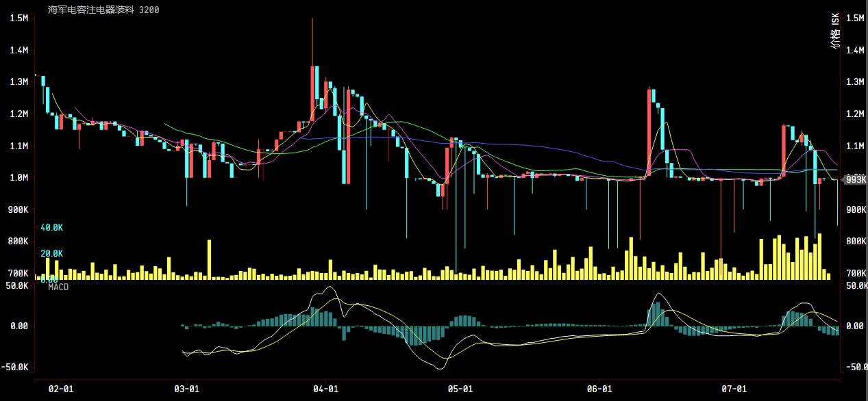Click the tallest red candle wicking to 1.5M
The image size is (868, 401).
[313, 89]
